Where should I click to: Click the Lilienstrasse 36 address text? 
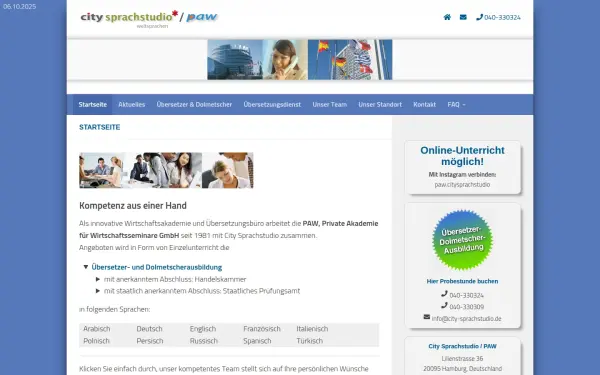(x=462, y=359)
